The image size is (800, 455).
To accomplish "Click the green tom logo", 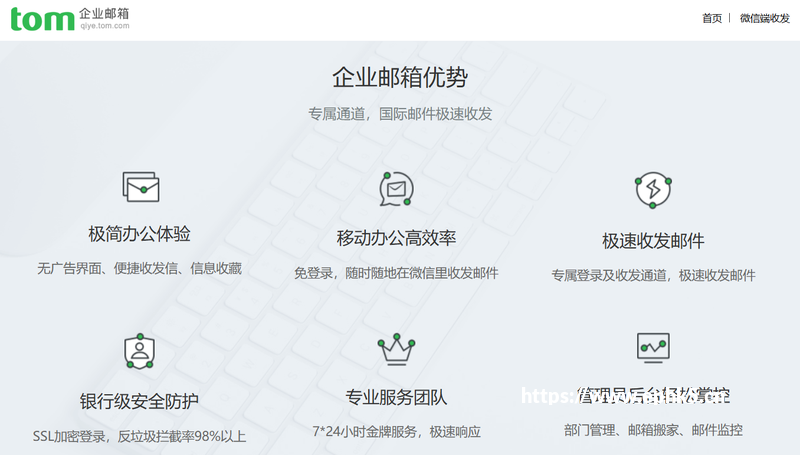I will (x=42, y=19).
